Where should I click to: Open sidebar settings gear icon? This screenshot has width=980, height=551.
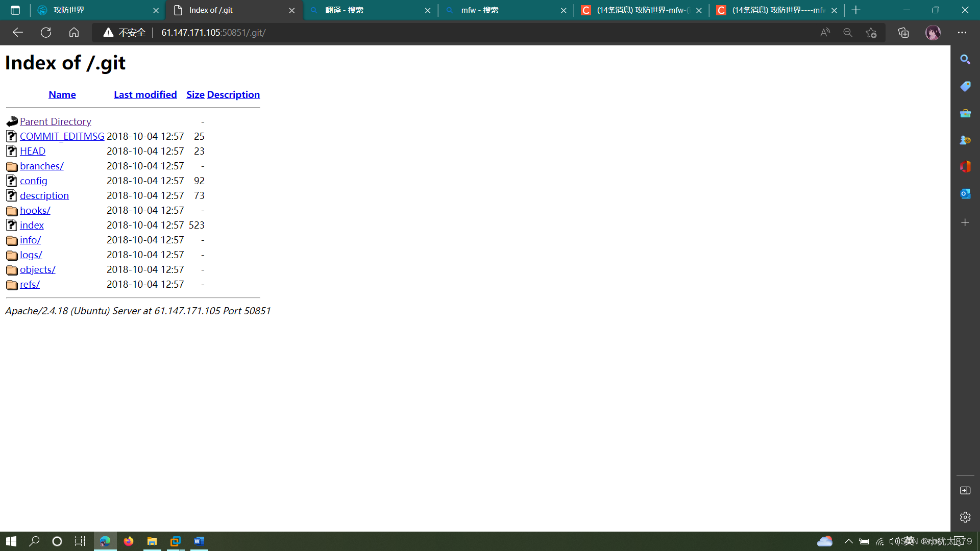coord(965,517)
